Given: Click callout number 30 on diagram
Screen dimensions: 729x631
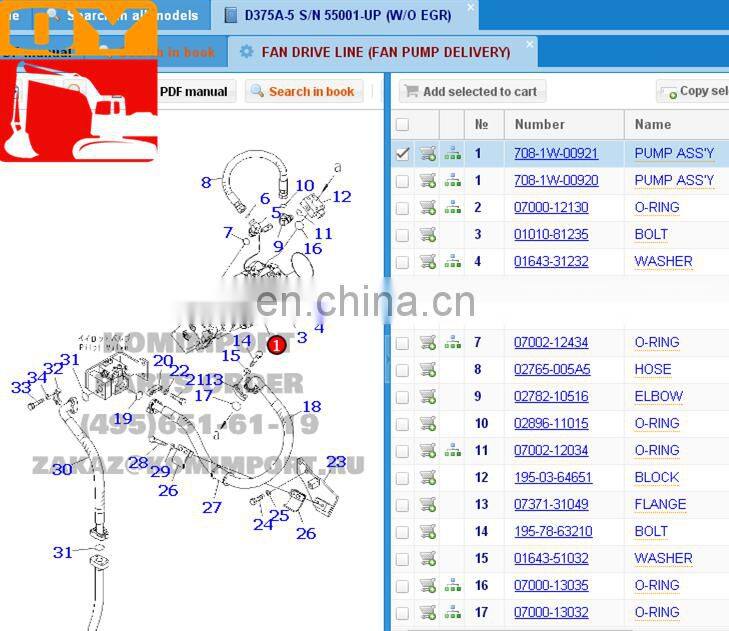Looking at the screenshot, I should (62, 469).
